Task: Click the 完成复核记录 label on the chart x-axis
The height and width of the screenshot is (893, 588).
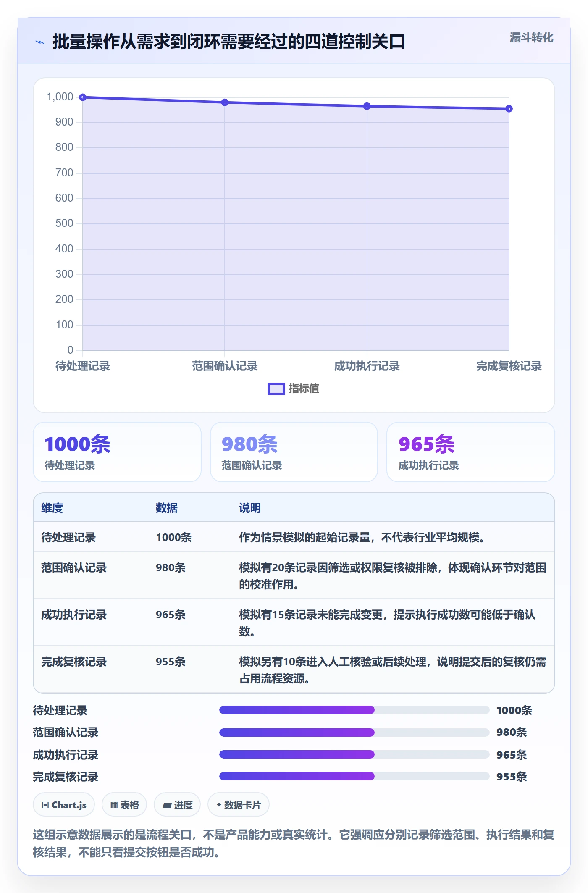Action: (509, 366)
